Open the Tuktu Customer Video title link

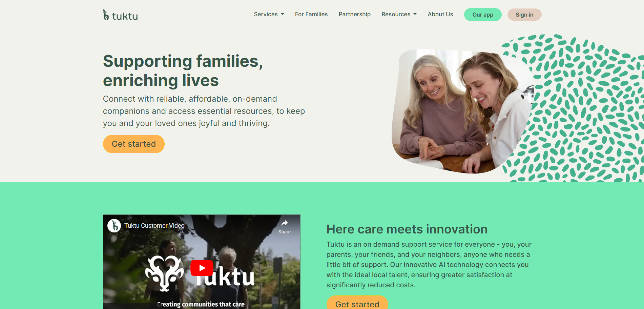154,226
